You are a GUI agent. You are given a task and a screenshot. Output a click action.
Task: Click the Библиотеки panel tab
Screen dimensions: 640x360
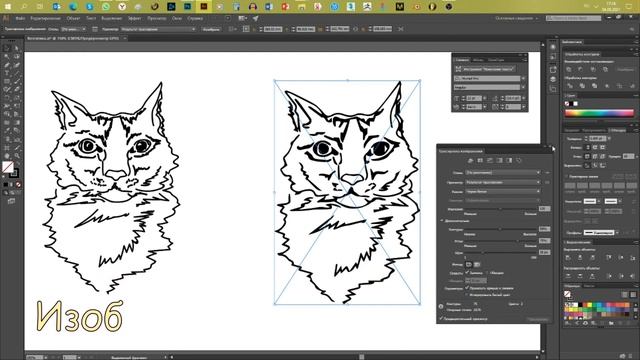571,42
